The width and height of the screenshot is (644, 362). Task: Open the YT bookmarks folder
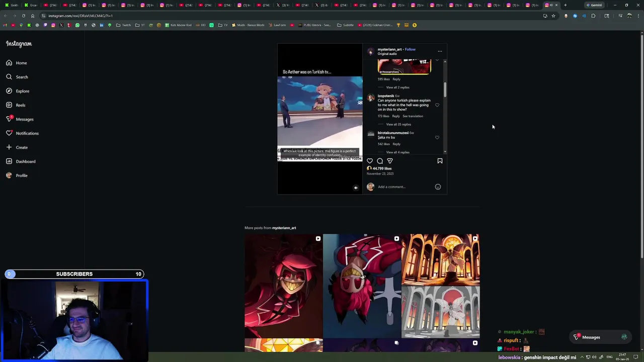click(x=140, y=25)
